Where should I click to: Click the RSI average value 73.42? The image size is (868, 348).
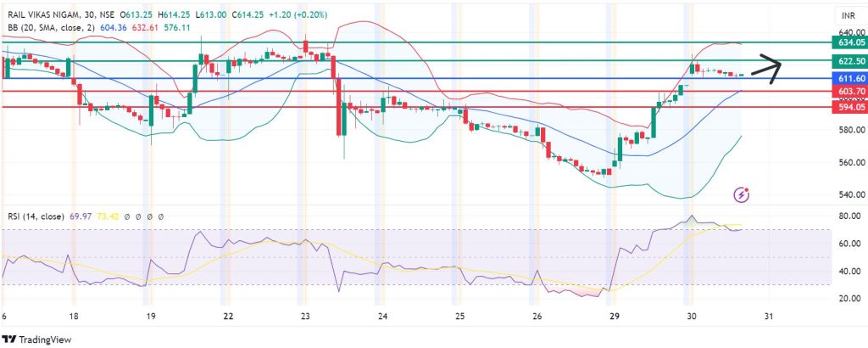[106, 216]
